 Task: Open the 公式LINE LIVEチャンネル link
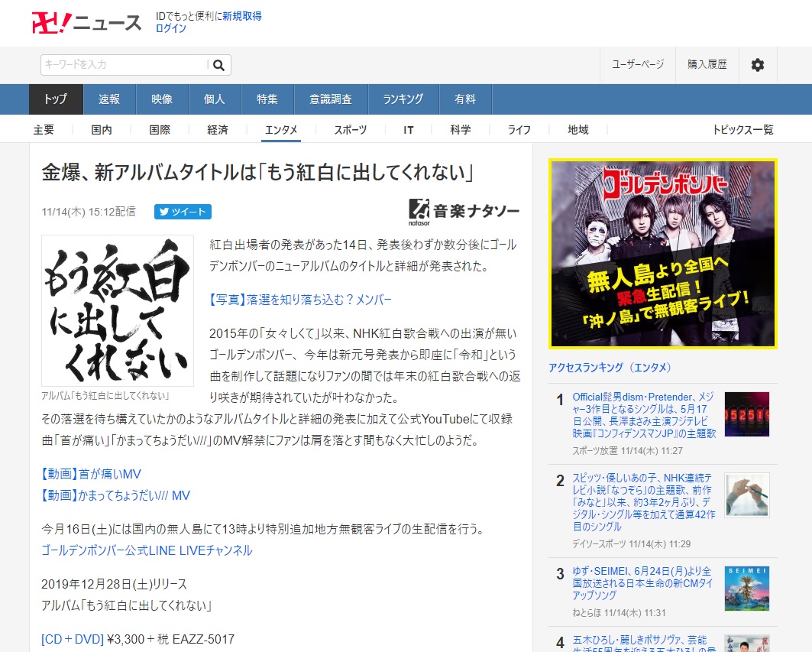point(147,550)
